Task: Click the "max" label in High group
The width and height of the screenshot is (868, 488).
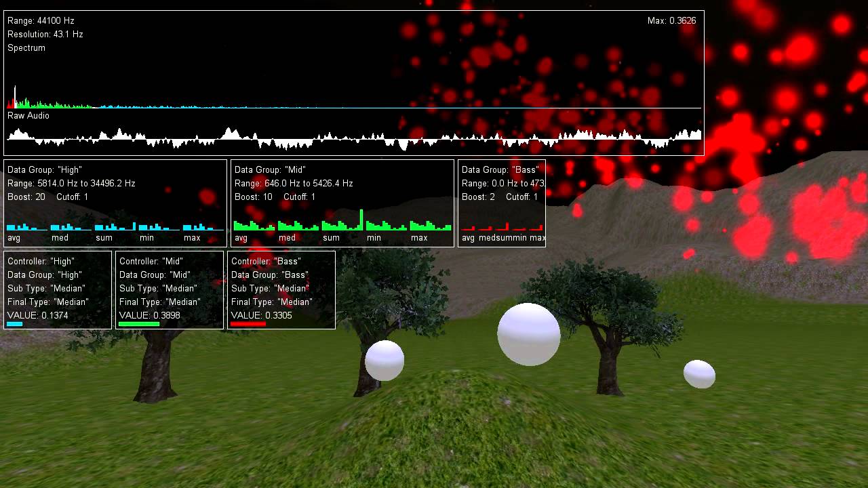Action: click(192, 238)
